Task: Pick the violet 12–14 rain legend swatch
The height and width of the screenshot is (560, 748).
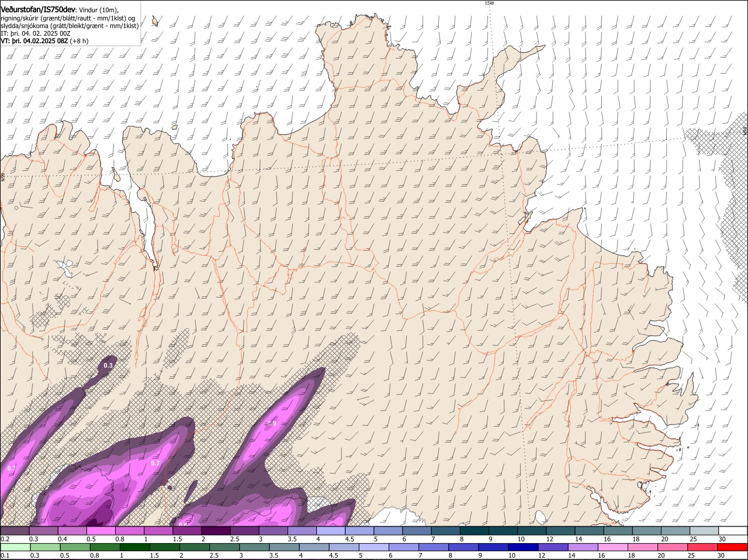Action: pos(553,548)
